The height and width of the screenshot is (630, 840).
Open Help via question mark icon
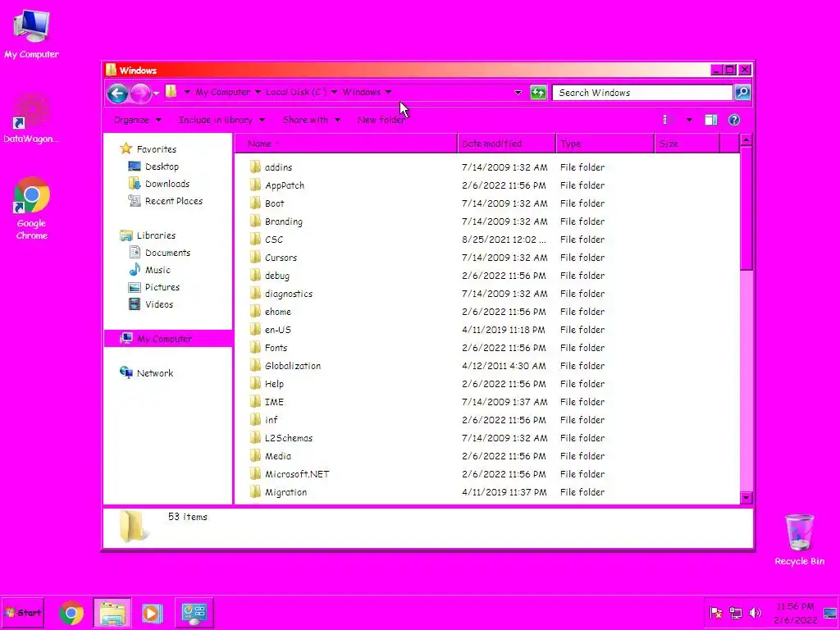[734, 120]
